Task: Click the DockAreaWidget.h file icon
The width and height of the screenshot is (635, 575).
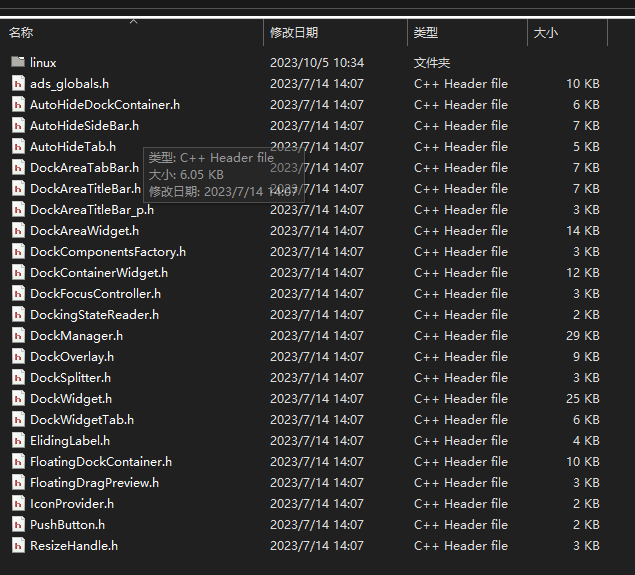Action: (18, 231)
